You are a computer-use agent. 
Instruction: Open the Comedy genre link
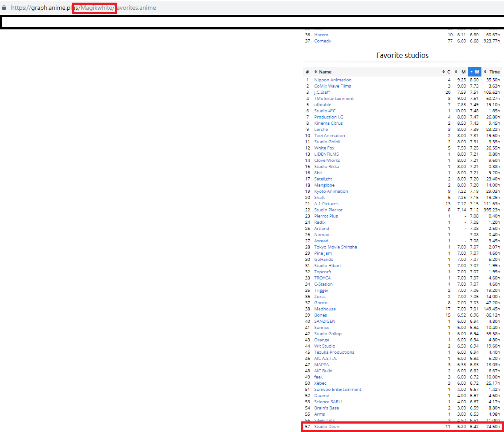pyautogui.click(x=322, y=41)
